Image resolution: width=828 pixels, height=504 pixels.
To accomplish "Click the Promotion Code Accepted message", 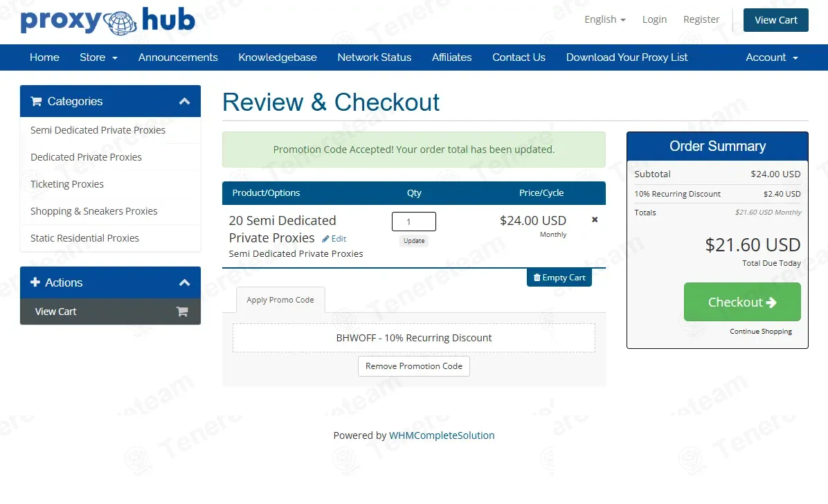I will coord(414,150).
